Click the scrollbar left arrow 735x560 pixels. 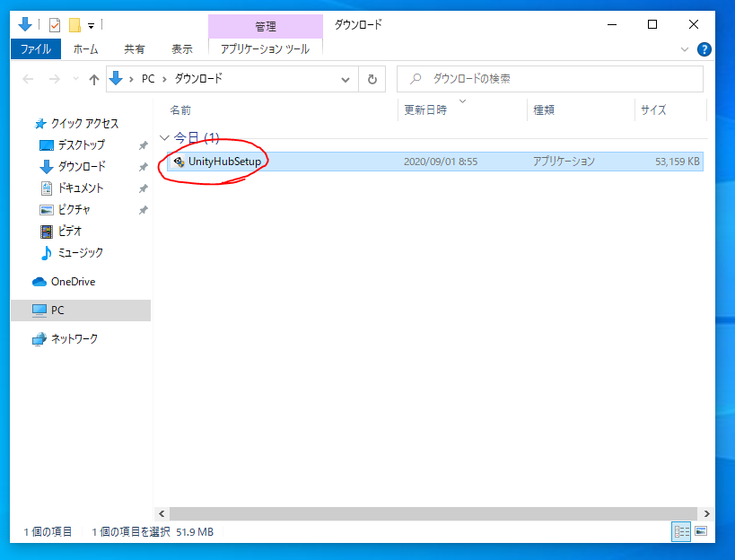tap(162, 513)
